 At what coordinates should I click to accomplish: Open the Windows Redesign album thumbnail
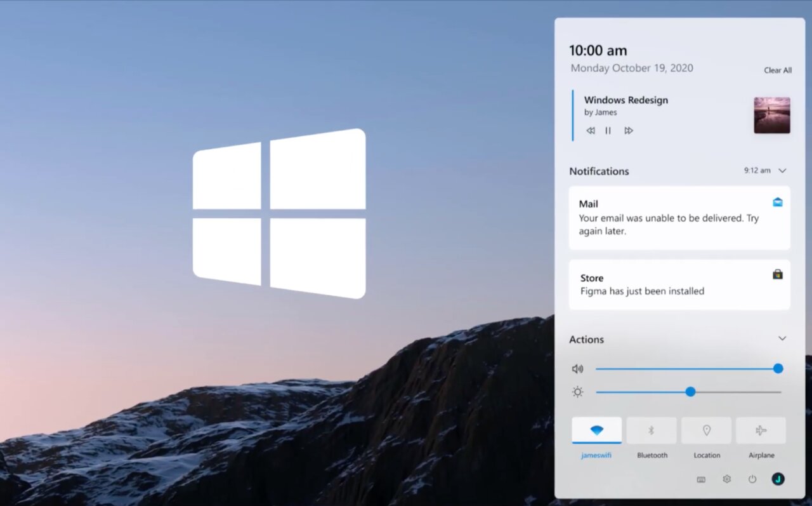click(x=772, y=115)
